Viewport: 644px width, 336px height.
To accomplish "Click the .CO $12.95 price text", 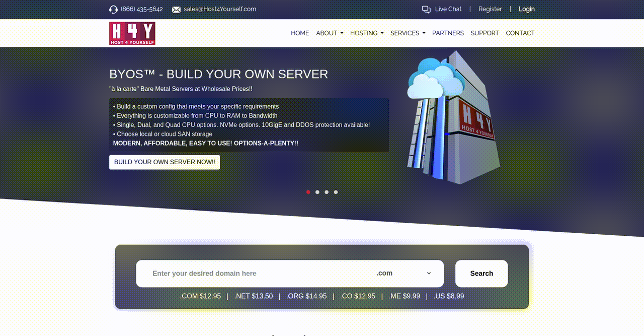I will pyautogui.click(x=358, y=296).
